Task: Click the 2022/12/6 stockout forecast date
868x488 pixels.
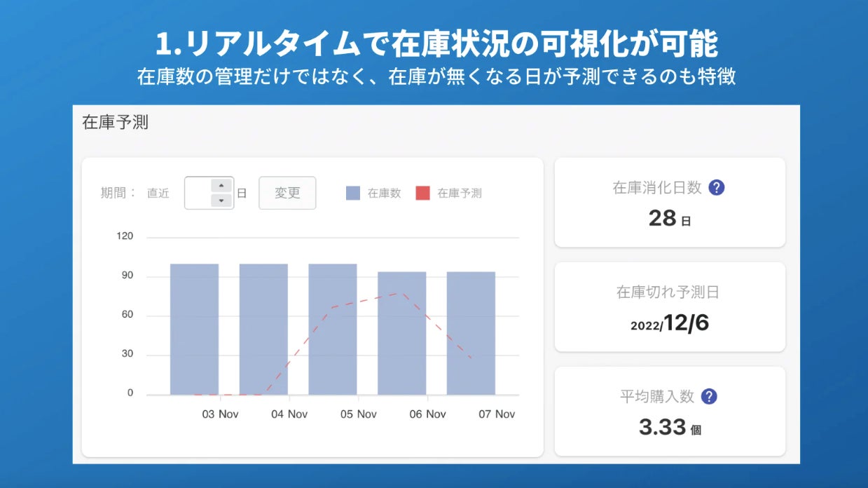Action: (x=670, y=324)
